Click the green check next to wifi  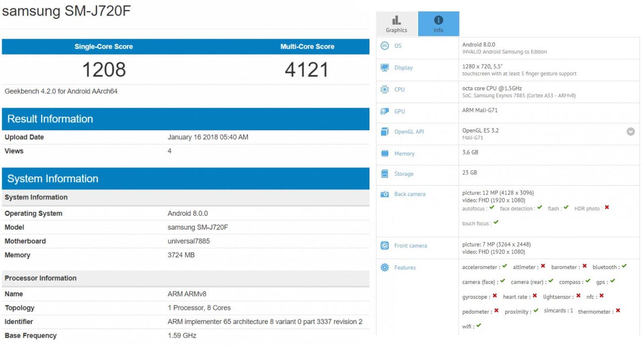pos(479,326)
